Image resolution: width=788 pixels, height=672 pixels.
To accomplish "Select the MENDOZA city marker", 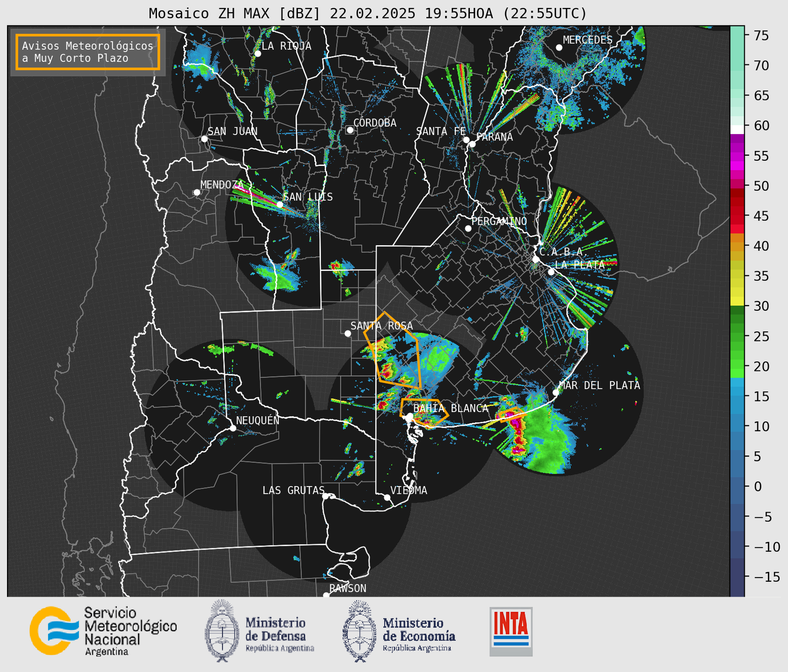I will coord(197,193).
